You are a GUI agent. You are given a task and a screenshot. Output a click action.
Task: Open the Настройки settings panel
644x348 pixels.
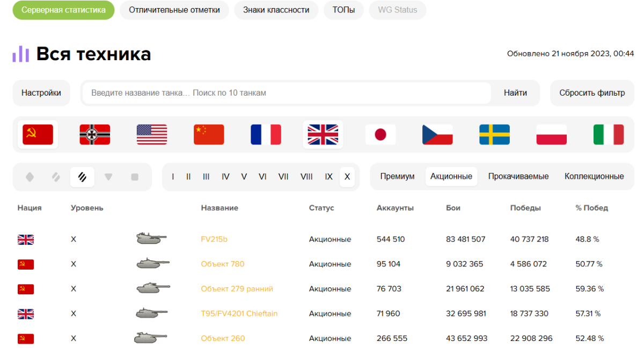coord(41,93)
